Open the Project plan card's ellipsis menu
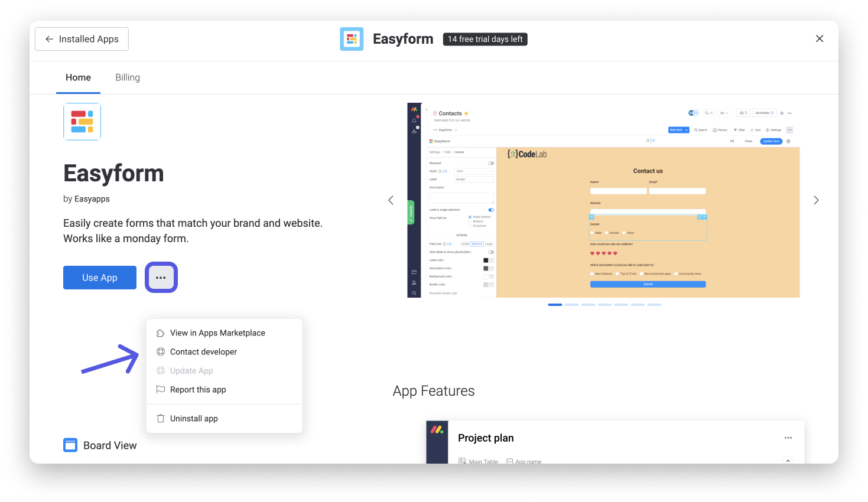The image size is (868, 502). (788, 438)
